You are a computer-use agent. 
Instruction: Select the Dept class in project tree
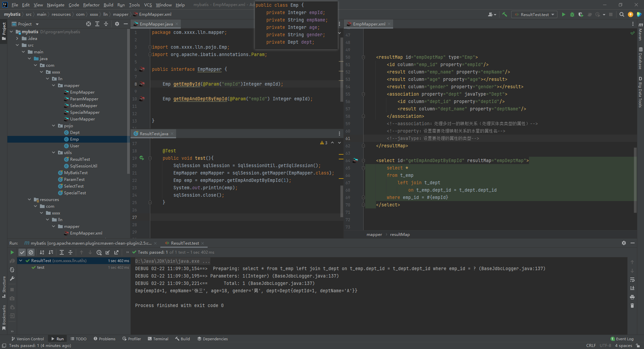(74, 133)
